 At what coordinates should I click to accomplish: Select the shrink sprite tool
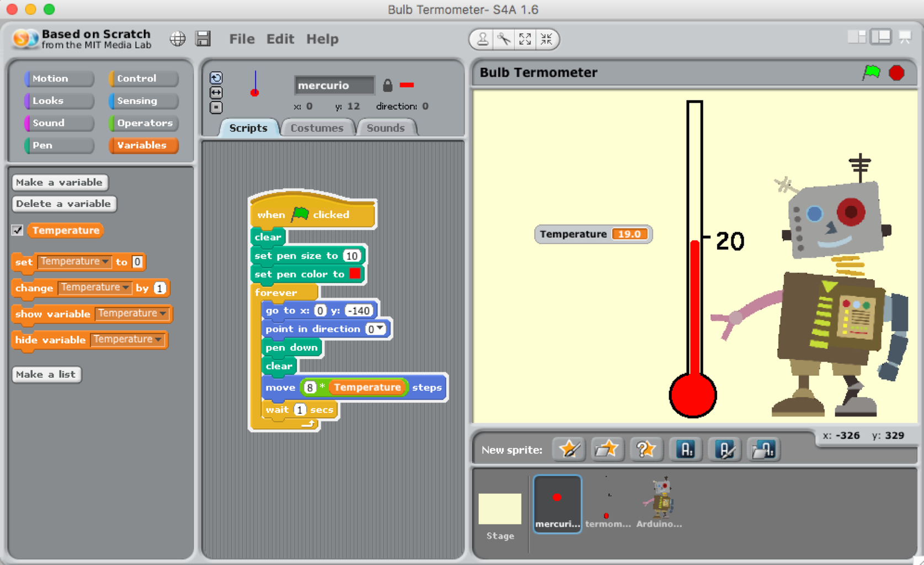point(547,39)
